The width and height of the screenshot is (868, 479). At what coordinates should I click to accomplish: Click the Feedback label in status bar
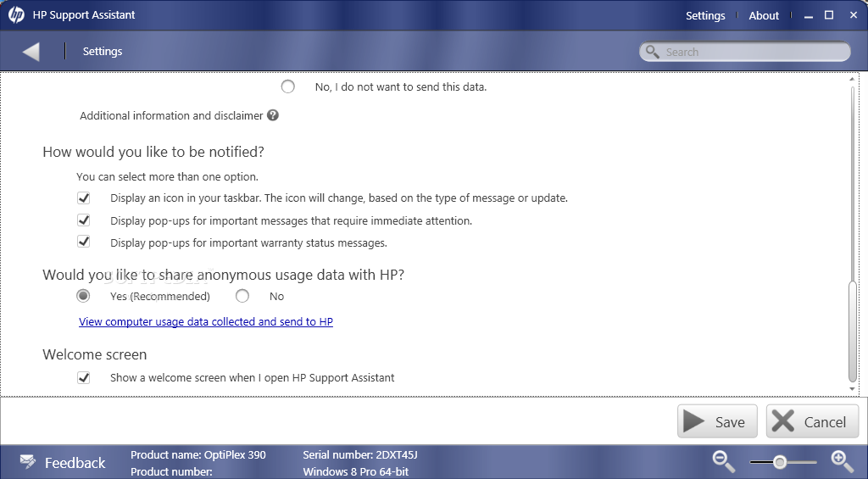click(x=75, y=462)
